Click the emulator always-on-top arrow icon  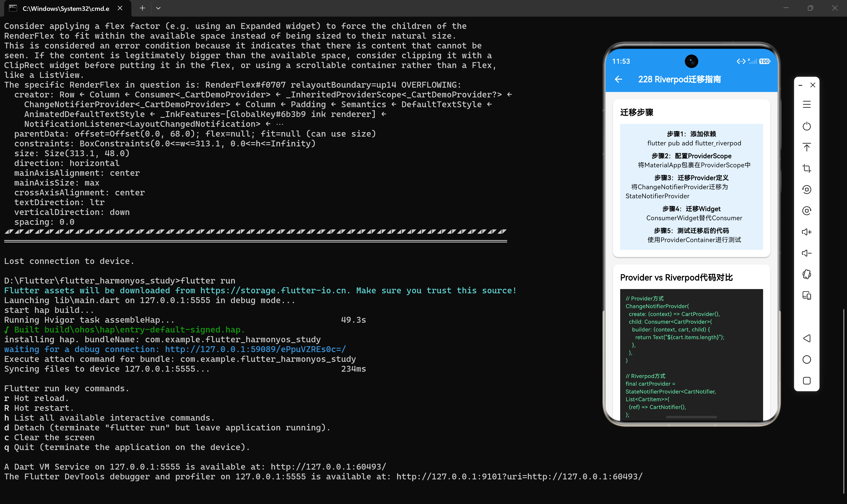(x=807, y=147)
